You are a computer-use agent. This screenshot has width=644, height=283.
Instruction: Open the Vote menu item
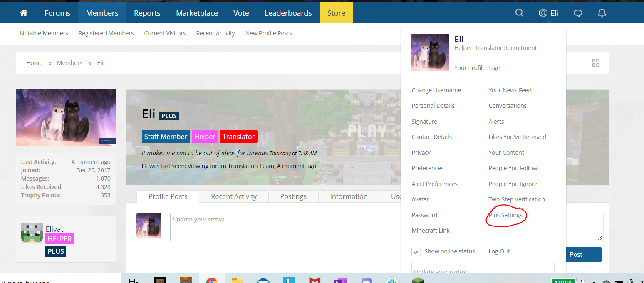pyautogui.click(x=241, y=13)
